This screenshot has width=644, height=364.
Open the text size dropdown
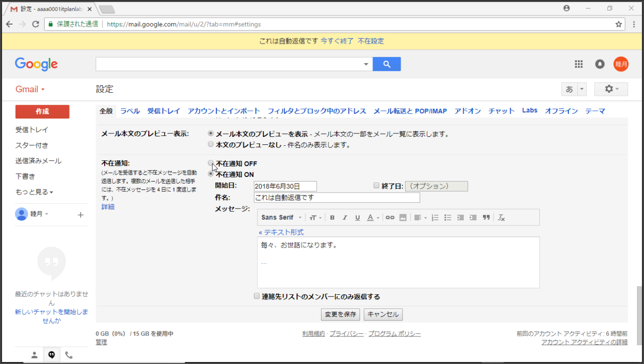[315, 218]
